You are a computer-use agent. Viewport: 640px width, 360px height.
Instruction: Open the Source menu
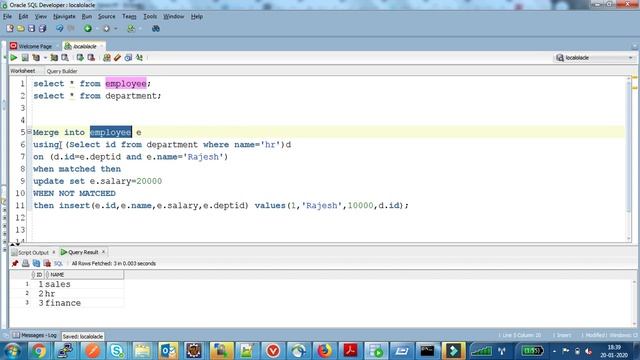107,16
